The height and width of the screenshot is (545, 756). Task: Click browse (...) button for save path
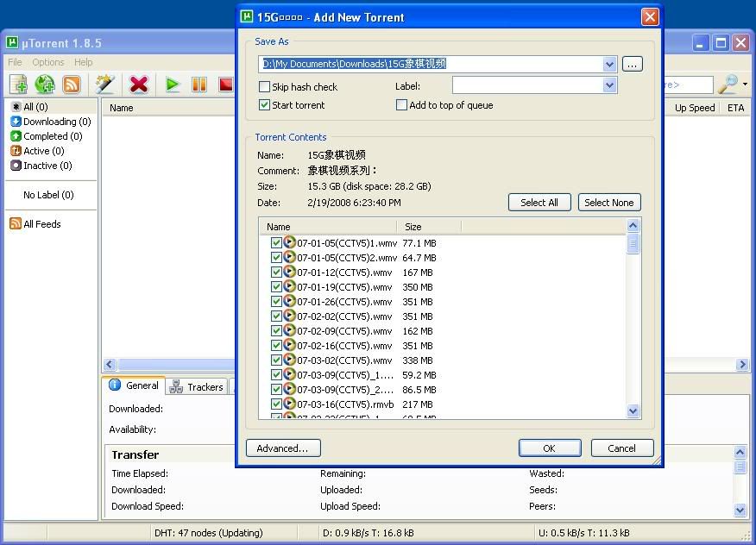click(633, 64)
